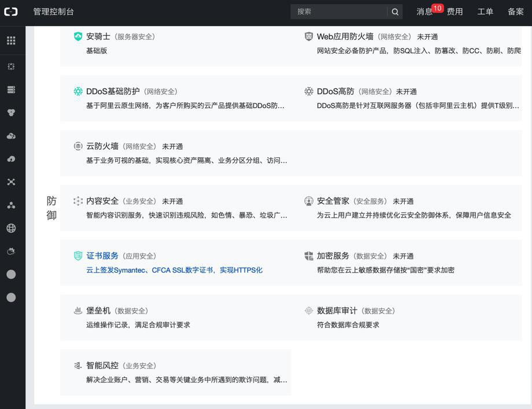Click the red 10 message badge

[437, 8]
